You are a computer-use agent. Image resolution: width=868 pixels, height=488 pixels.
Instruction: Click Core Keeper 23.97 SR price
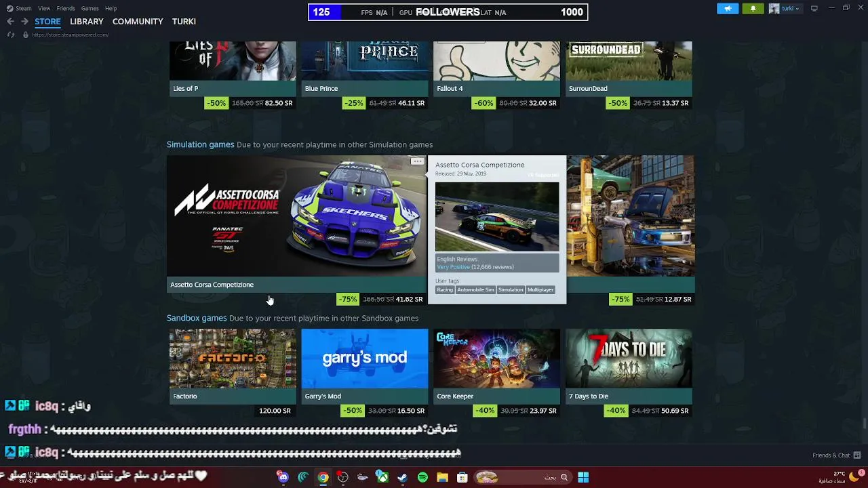tap(542, 411)
